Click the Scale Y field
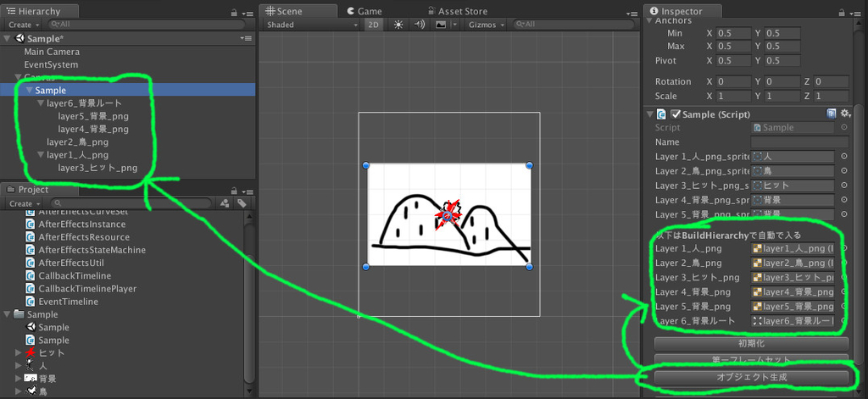 point(782,96)
